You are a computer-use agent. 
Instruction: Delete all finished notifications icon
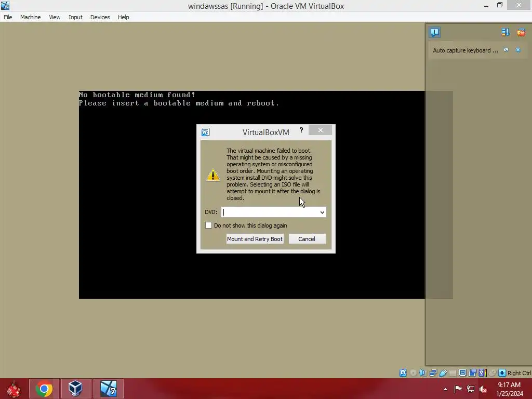pos(521,32)
